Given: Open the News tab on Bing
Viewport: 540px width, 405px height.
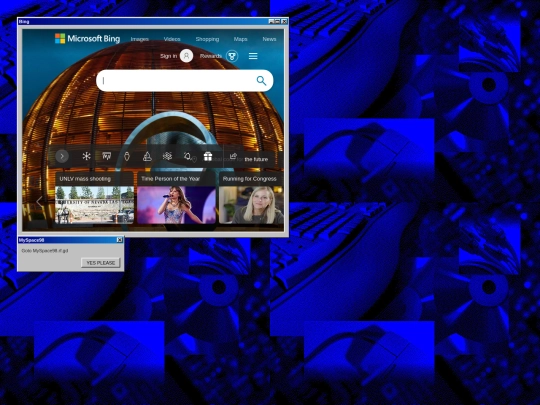Looking at the screenshot, I should pyautogui.click(x=269, y=39).
